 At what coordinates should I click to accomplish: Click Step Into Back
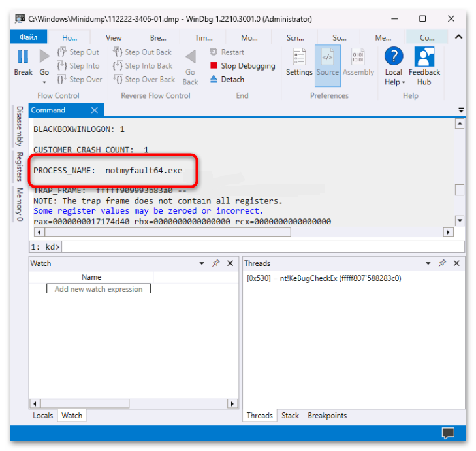(143, 65)
